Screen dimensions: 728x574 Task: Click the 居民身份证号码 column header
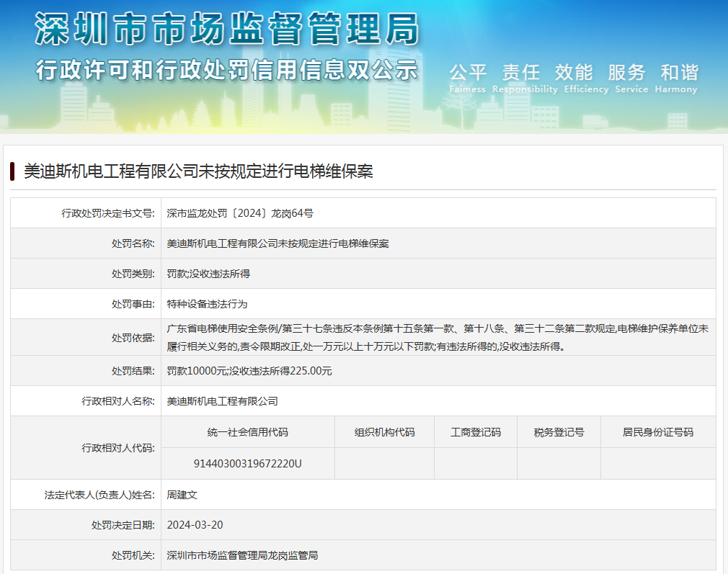pos(658,432)
